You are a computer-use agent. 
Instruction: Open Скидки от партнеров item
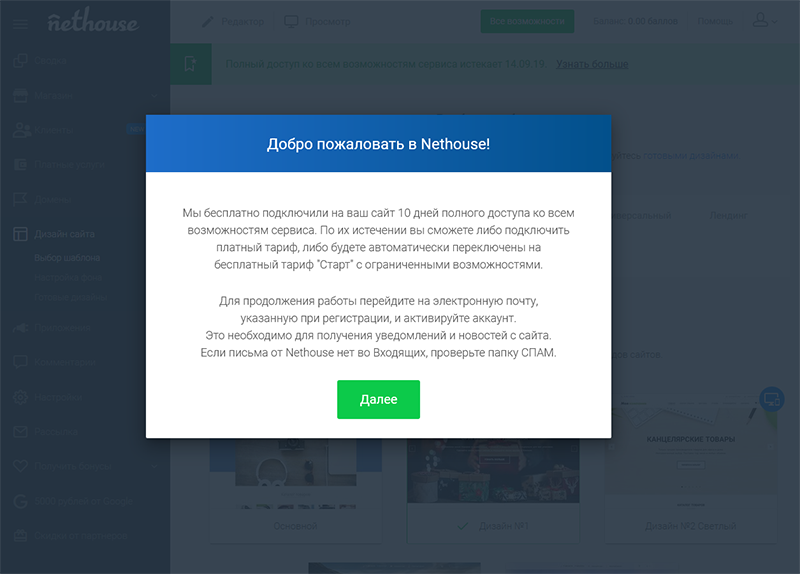tap(81, 536)
